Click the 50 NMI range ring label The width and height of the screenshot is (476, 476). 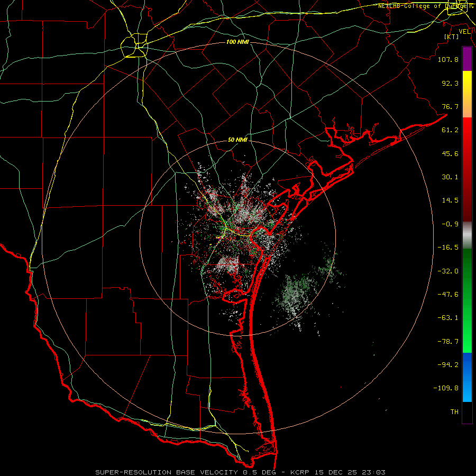point(237,140)
